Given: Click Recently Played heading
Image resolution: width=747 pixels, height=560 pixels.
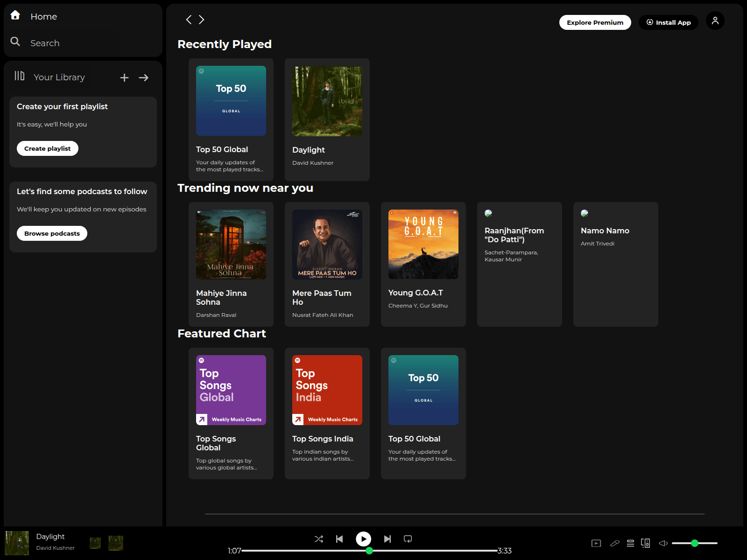Looking at the screenshot, I should (225, 44).
